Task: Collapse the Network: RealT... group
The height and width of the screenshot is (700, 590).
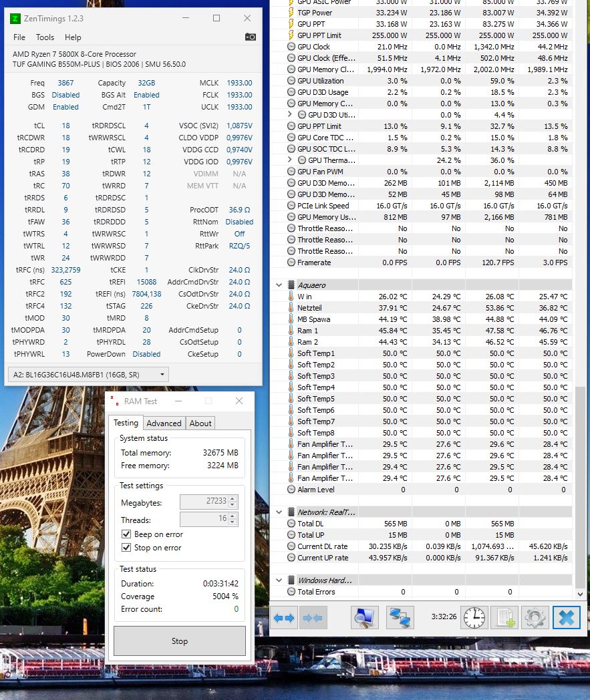Action: coord(279,512)
